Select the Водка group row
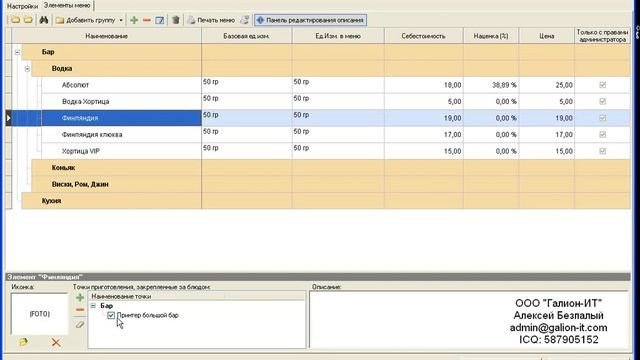 [x=331, y=68]
